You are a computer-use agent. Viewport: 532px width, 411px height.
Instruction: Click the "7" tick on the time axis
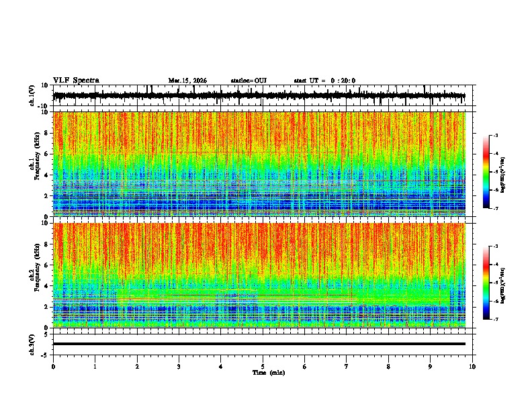(x=347, y=367)
